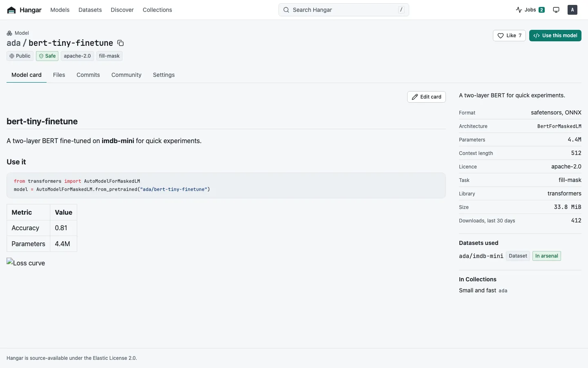Click the In arsenal badge
This screenshot has height=368, width=588.
547,256
